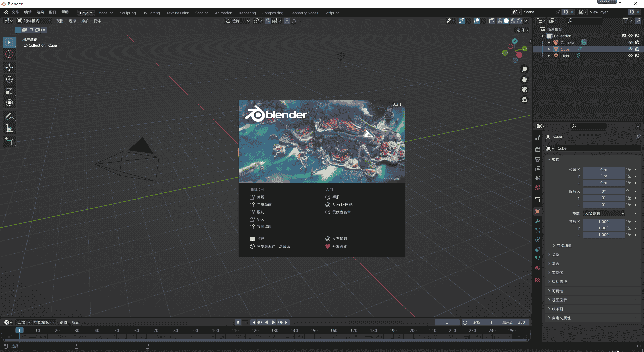Open the XYZ 欧拉 rotation mode dropdown
This screenshot has width=644, height=352.
pos(604,213)
